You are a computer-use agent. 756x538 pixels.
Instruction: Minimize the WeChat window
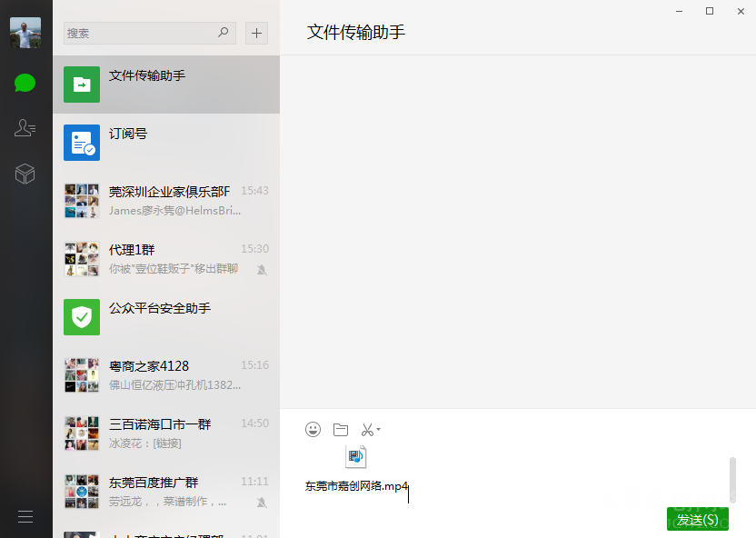pyautogui.click(x=679, y=11)
